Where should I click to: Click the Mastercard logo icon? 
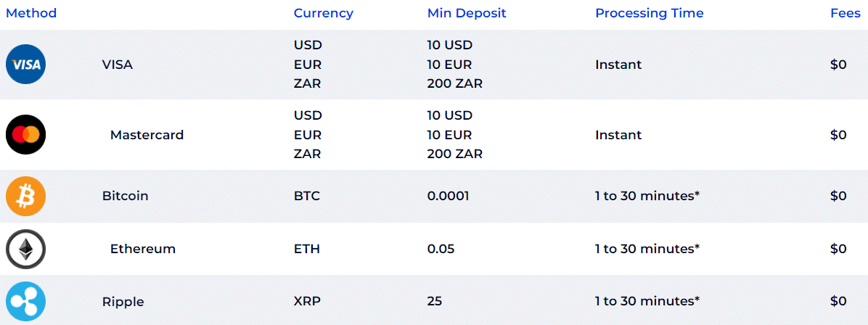coord(25,134)
